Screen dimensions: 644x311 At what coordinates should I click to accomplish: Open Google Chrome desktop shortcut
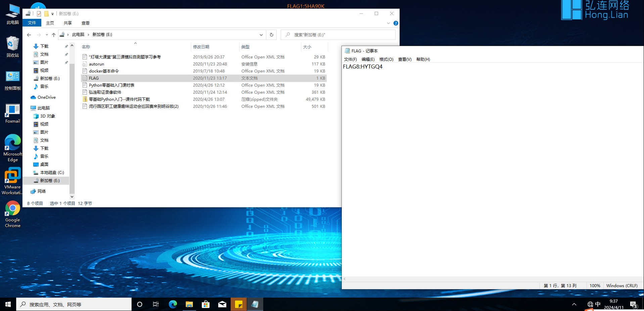click(13, 214)
